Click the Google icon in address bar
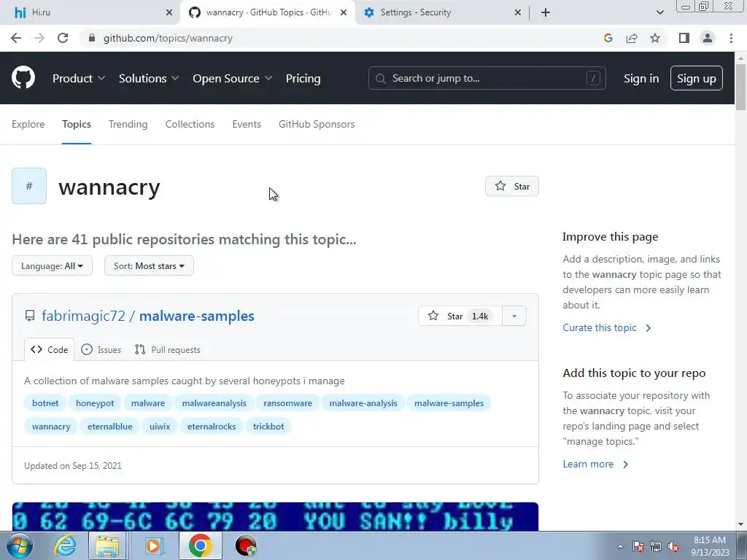 (608, 38)
